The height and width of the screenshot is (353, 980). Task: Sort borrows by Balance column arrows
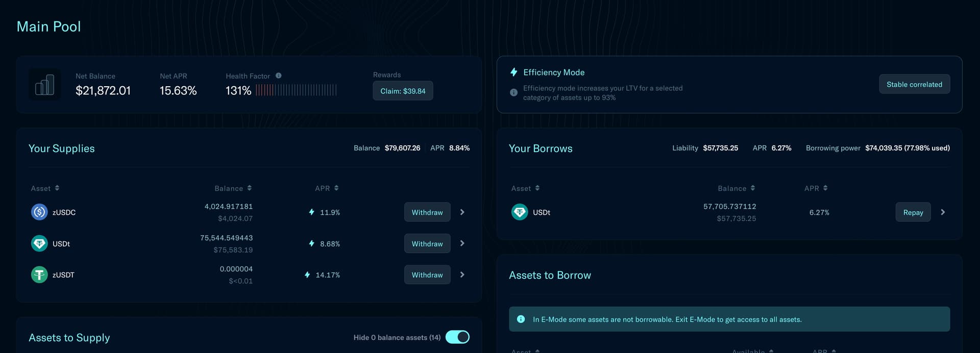[x=753, y=188]
